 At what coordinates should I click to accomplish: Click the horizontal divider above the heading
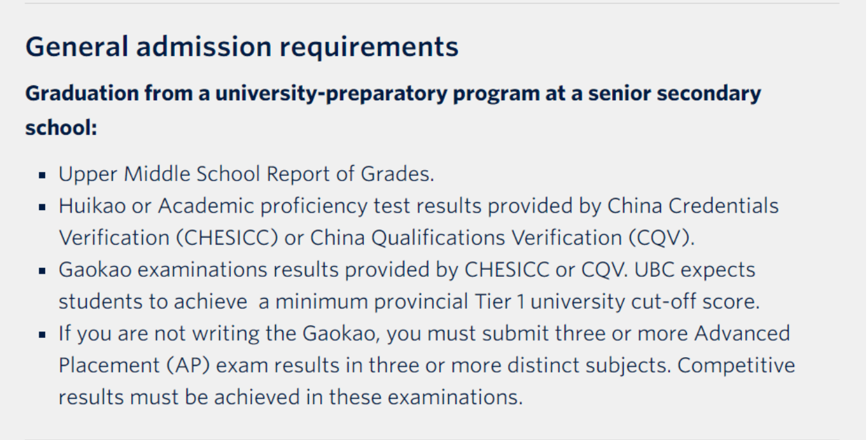432,3
